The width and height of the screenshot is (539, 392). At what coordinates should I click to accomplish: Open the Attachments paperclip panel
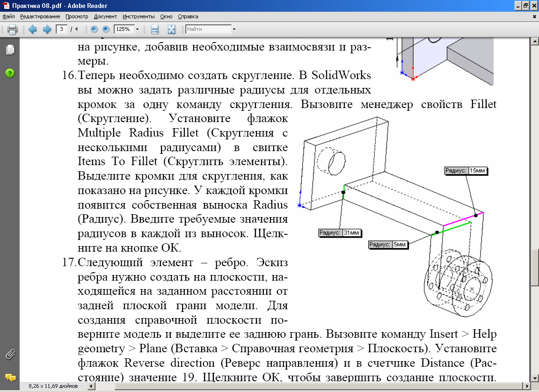(x=10, y=354)
